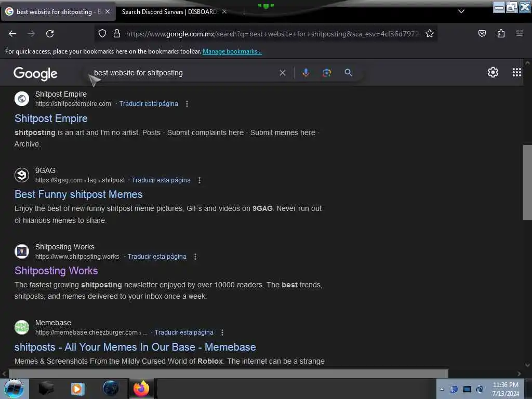
Task: Open Best Funny shitpost Memes result
Action: pyautogui.click(x=78, y=194)
